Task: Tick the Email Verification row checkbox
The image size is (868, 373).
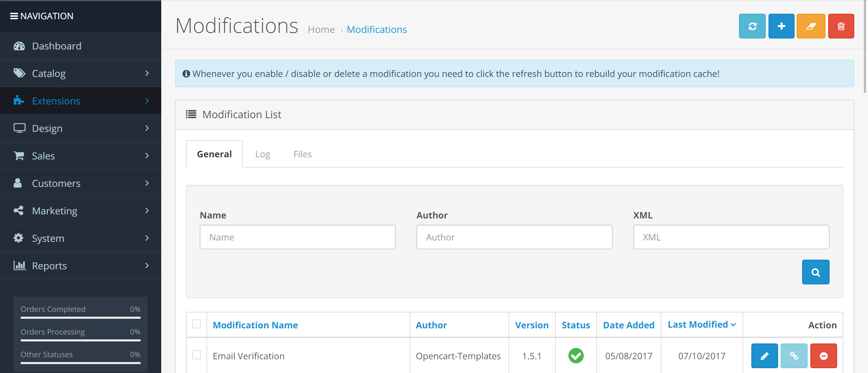Action: [x=197, y=355]
